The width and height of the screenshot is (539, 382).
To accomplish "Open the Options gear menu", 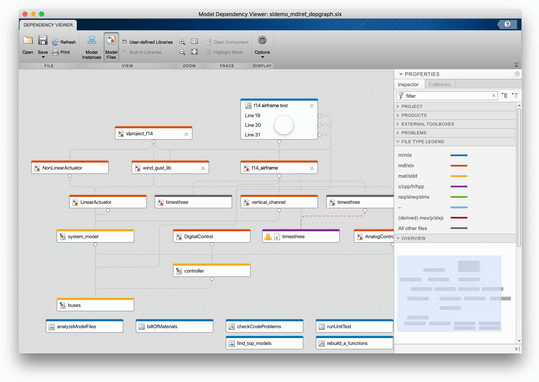I will tap(262, 45).
